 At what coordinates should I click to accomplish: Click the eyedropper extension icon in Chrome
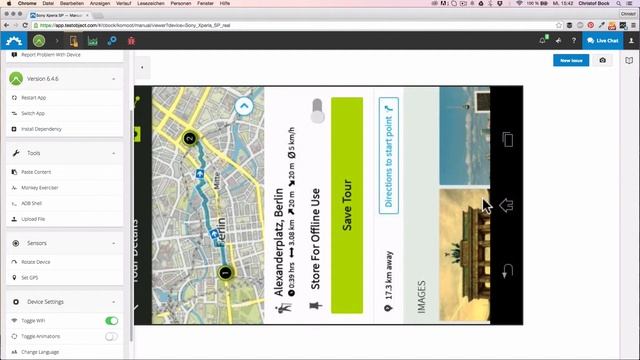click(x=601, y=25)
